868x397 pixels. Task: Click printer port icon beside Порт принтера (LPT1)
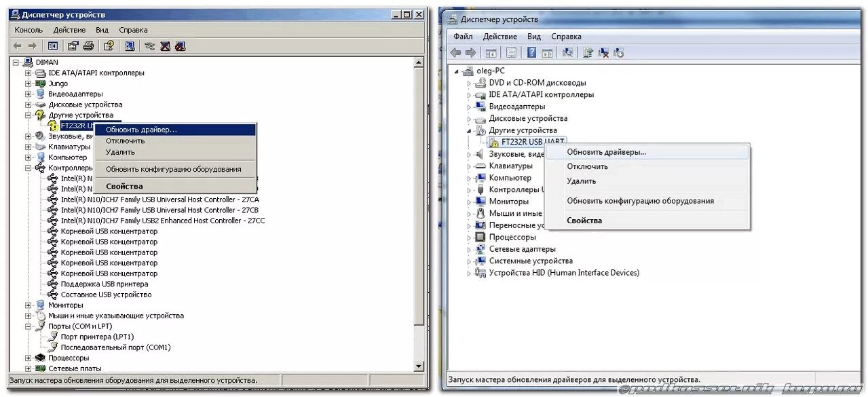point(54,337)
